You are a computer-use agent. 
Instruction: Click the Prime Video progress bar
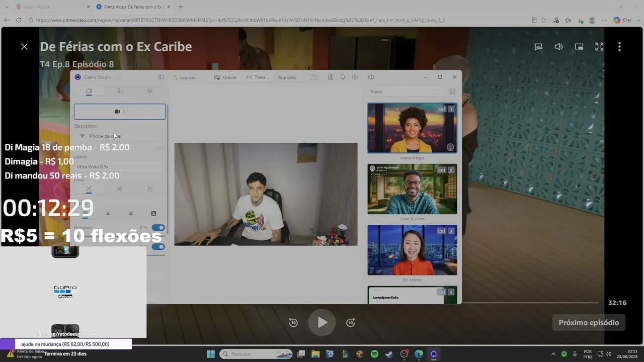530,303
